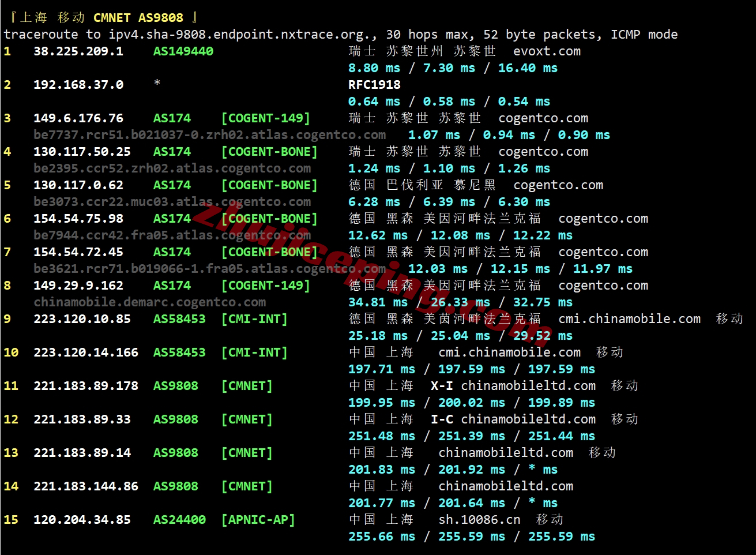The image size is (756, 555).
Task: Click the 199.95 ms latency value
Action: click(x=382, y=403)
